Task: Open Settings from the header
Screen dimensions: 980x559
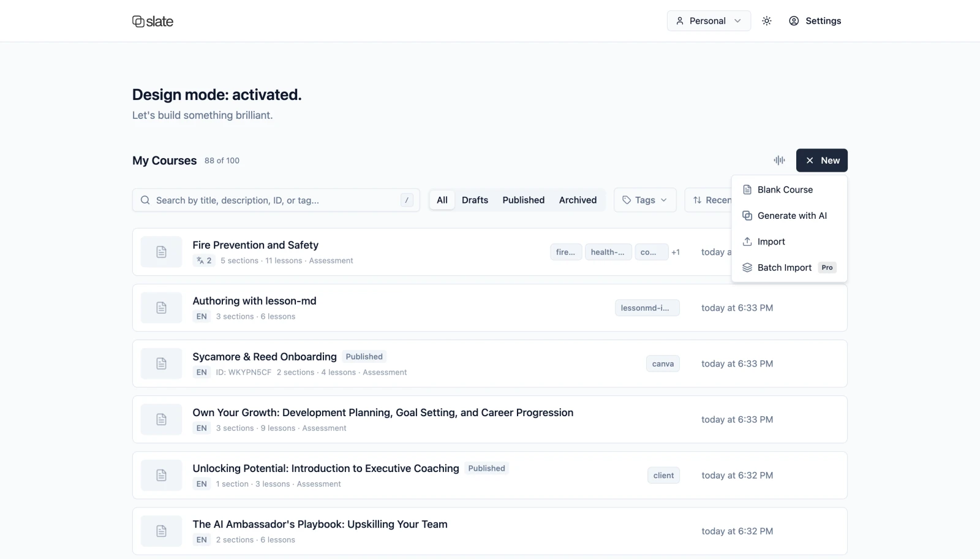Action: (x=815, y=21)
